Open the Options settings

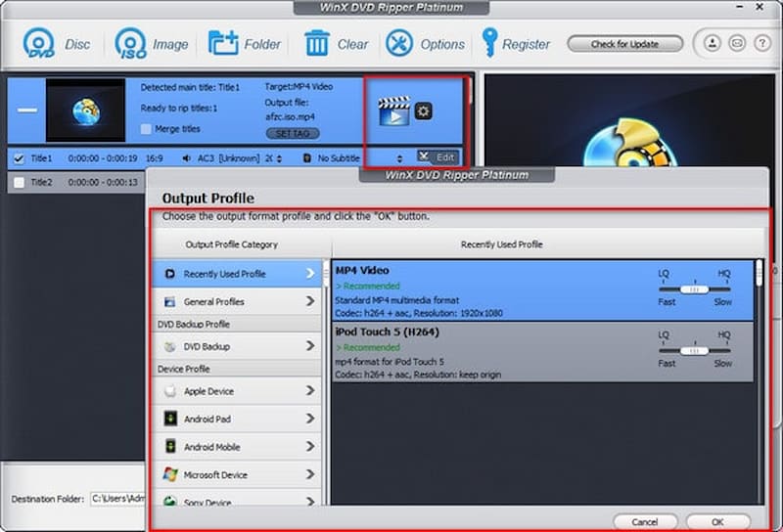[399, 43]
